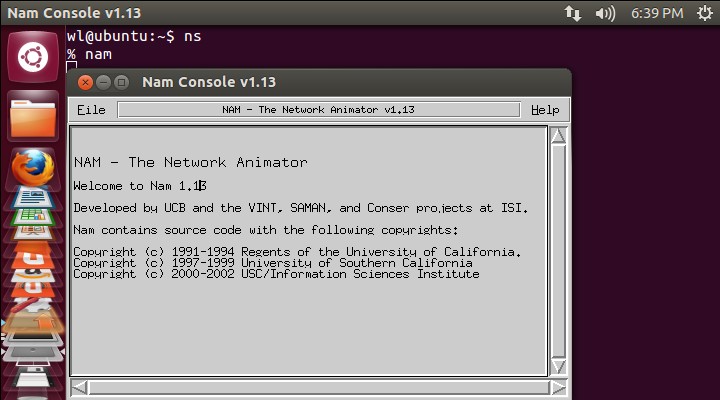Screen dimensions: 720x400
Task: Open the Ubuntu Dash home icon
Action: click(x=33, y=56)
